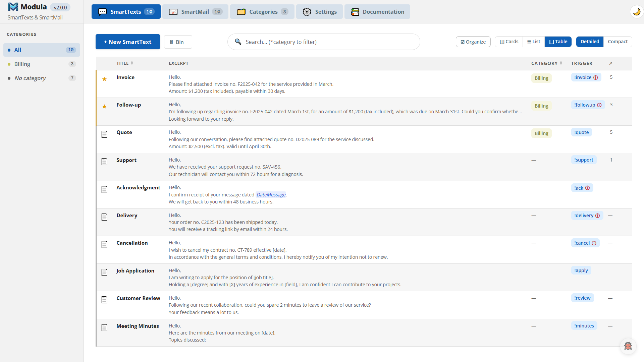Viewport: 644px width, 362px height.
Task: Click the Modula logo icon
Action: click(13, 7)
